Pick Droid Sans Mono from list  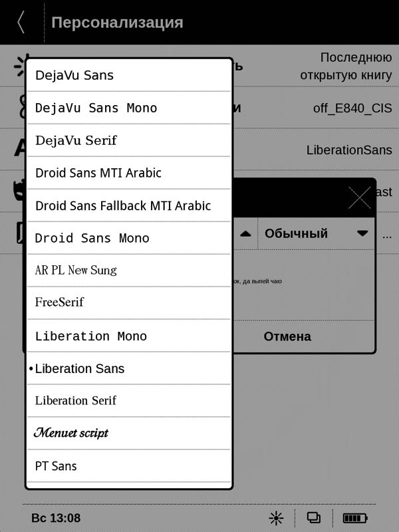(129, 238)
